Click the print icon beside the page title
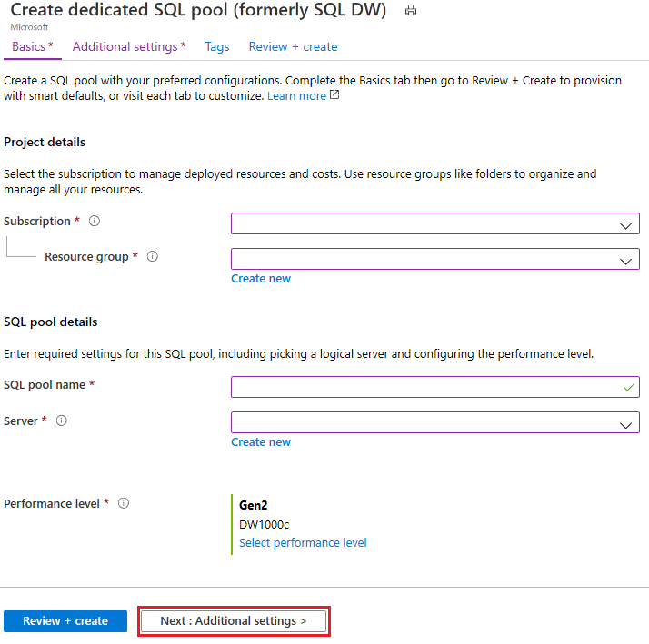This screenshot has height=644, width=649. click(411, 11)
